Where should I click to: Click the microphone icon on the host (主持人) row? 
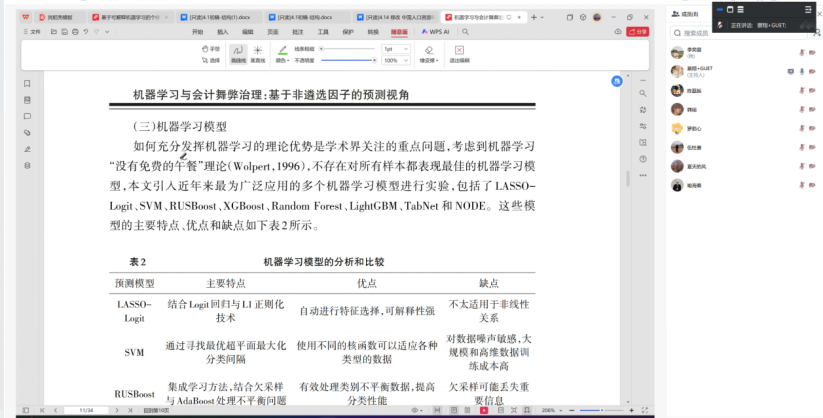[x=801, y=71]
